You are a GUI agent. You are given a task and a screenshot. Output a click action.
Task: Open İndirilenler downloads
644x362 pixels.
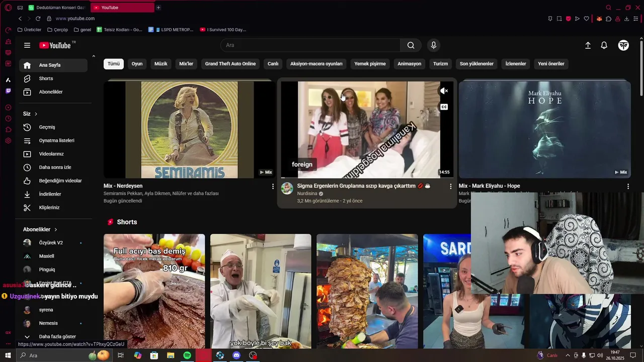53,194
